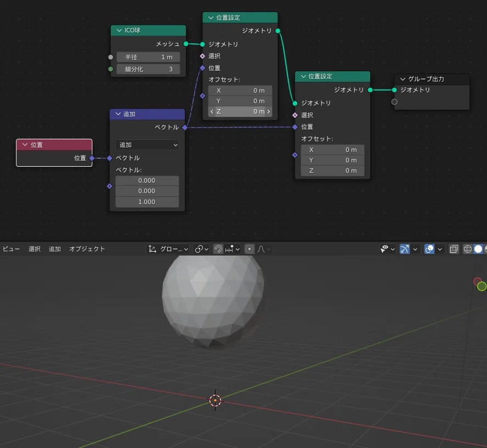This screenshot has width=487, height=448.
Task: Click the オフセット socket of first 位置設定
Action: click(202, 96)
